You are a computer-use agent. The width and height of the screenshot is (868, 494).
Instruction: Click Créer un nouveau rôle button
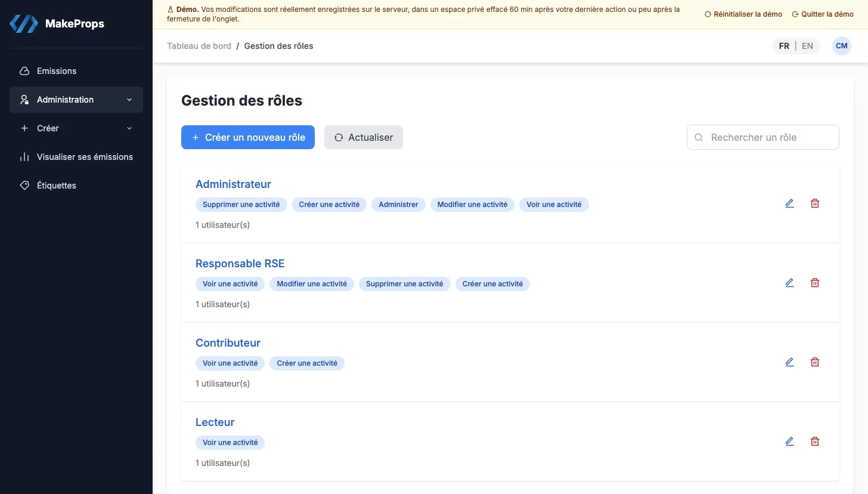click(248, 137)
